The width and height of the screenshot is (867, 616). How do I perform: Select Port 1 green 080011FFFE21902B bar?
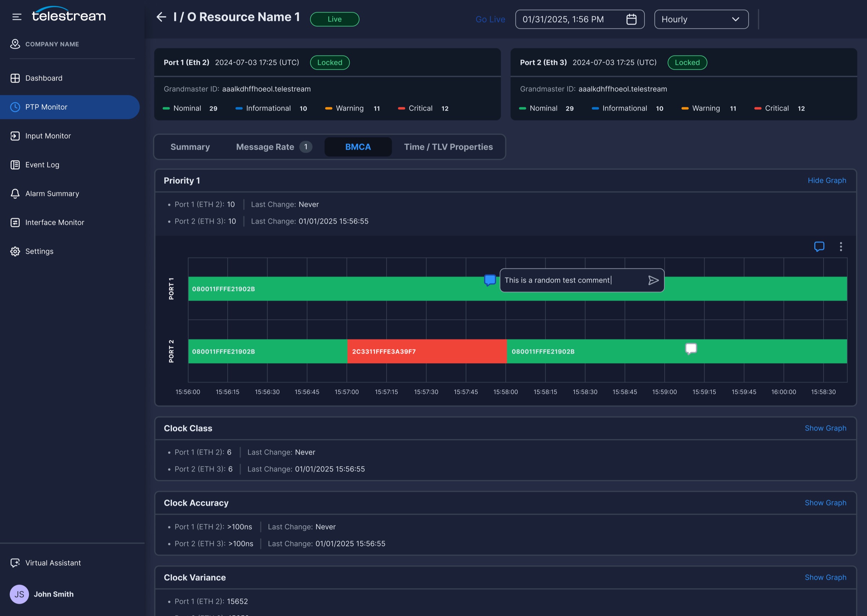(x=518, y=289)
